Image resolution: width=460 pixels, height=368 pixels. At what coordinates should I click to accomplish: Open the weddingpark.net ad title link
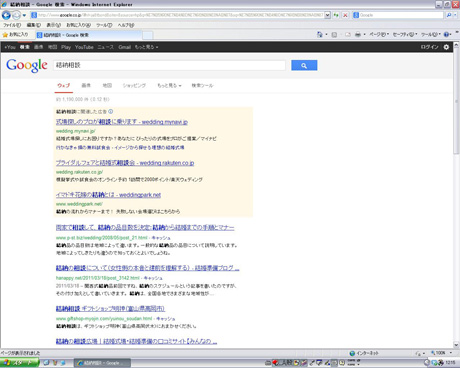point(108,195)
